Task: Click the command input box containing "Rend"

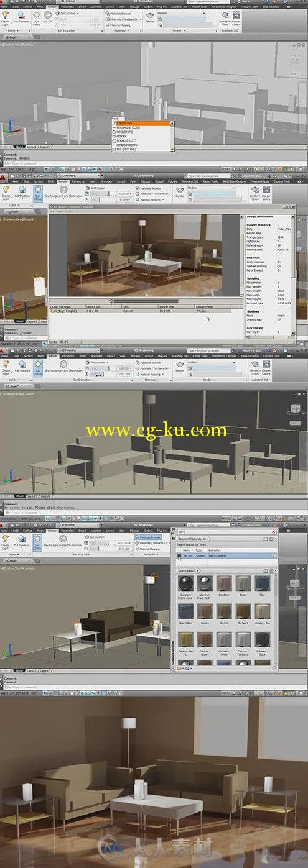Action: (x=118, y=118)
